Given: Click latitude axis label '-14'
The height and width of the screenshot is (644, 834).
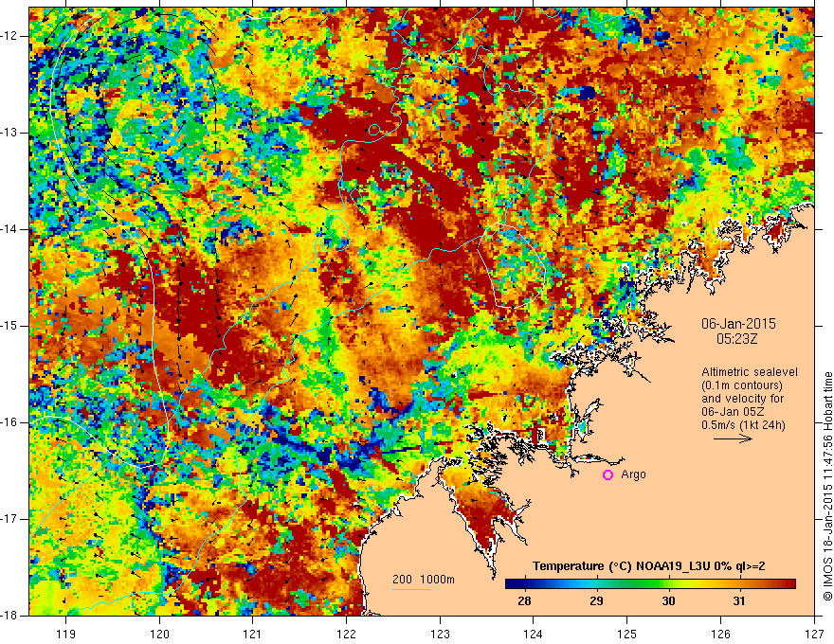Looking at the screenshot, I should 10,229.
